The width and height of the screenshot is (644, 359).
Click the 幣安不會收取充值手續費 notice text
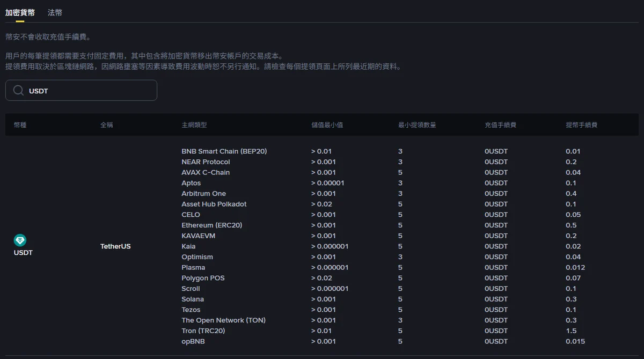(48, 37)
